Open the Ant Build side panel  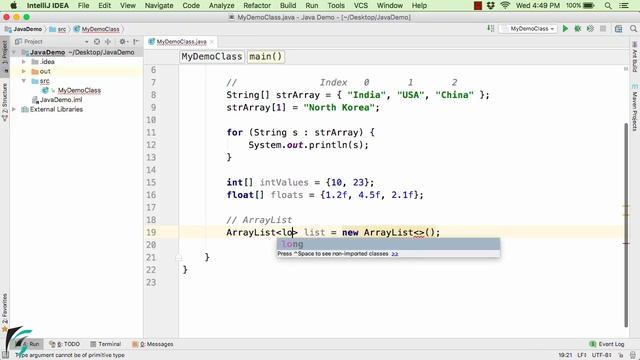click(x=635, y=57)
